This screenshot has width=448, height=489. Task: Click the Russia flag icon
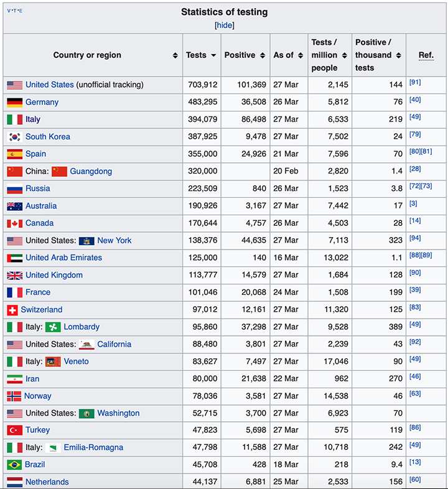pos(15,189)
